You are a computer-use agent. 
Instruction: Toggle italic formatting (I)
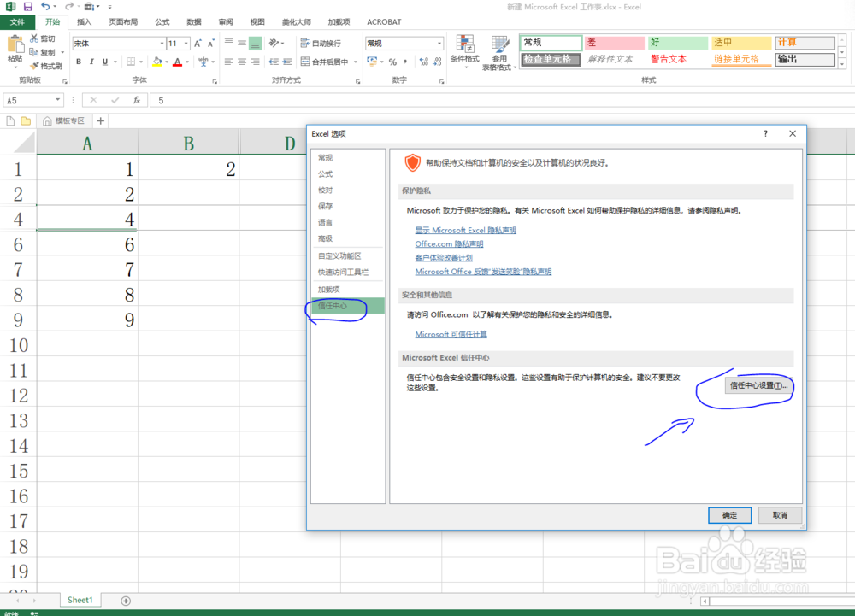click(x=91, y=62)
